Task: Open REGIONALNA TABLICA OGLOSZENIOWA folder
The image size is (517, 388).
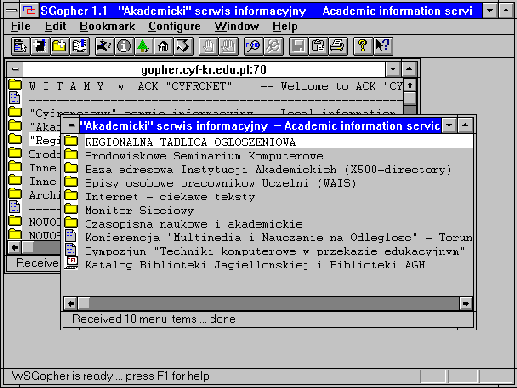Action: tap(190, 142)
